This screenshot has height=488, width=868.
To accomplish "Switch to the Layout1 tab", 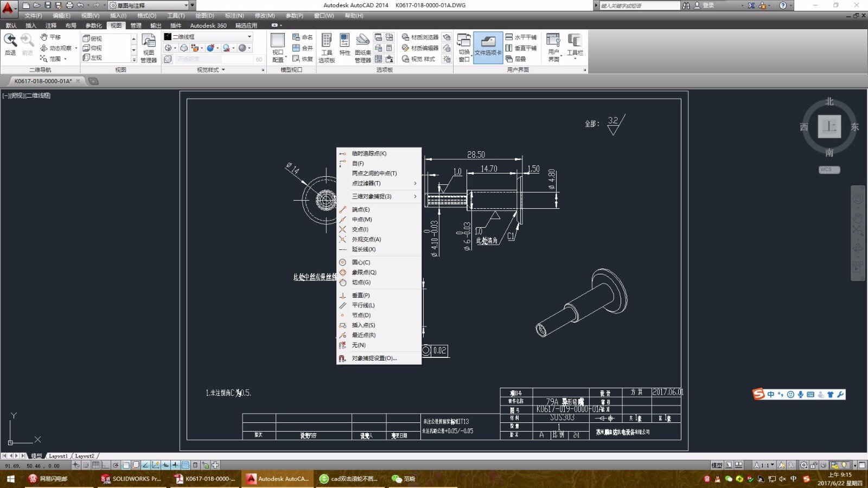I will 58,456.
